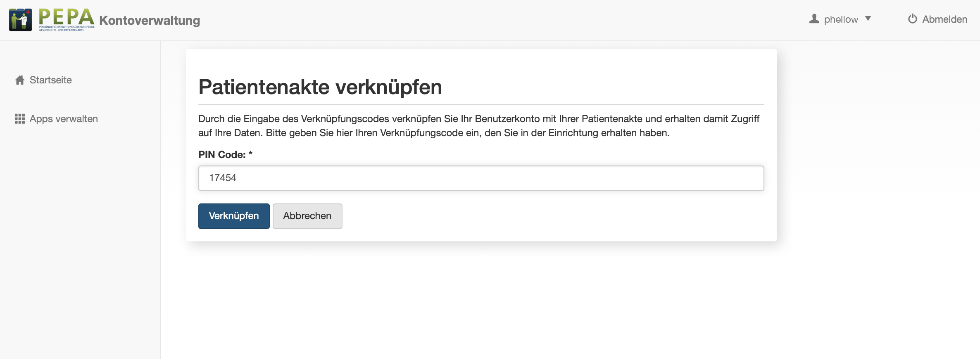Go to Startseite in the sidebar

tap(50, 80)
